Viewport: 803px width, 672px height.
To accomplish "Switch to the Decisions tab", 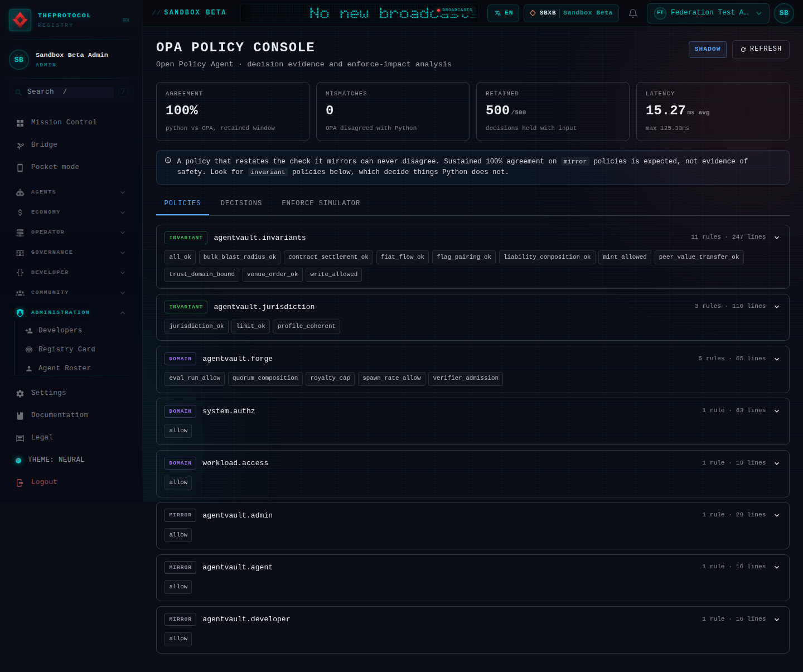I will (x=241, y=203).
